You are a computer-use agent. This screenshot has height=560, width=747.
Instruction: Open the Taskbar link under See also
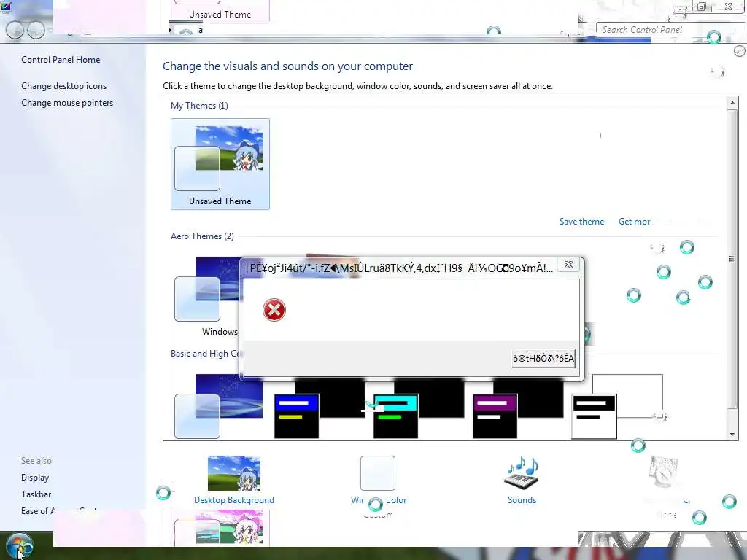click(x=36, y=494)
